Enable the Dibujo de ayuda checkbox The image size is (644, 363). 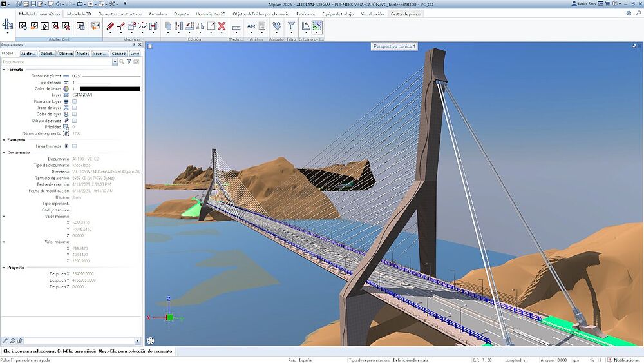pos(75,121)
